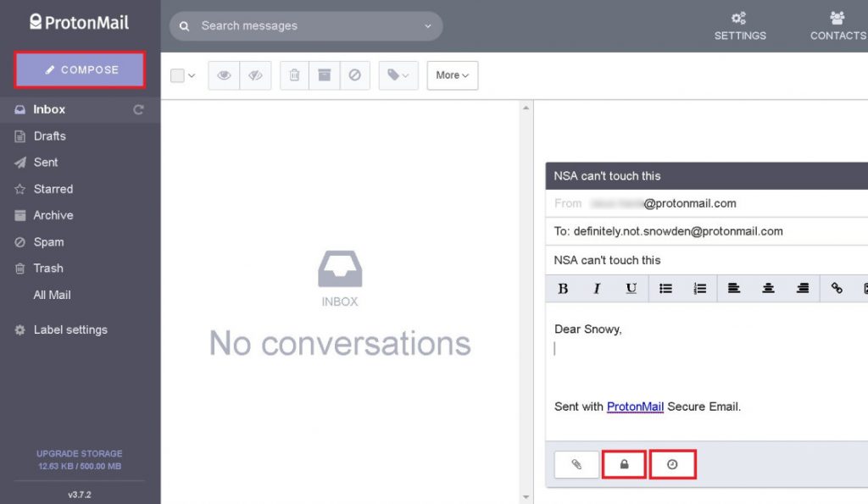
Task: Mark as spam with toolbar ban icon
Action: click(x=355, y=75)
